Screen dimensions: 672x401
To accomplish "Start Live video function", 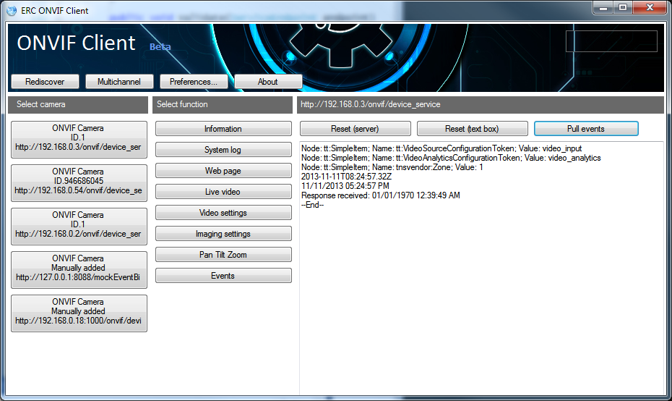I will 223,192.
